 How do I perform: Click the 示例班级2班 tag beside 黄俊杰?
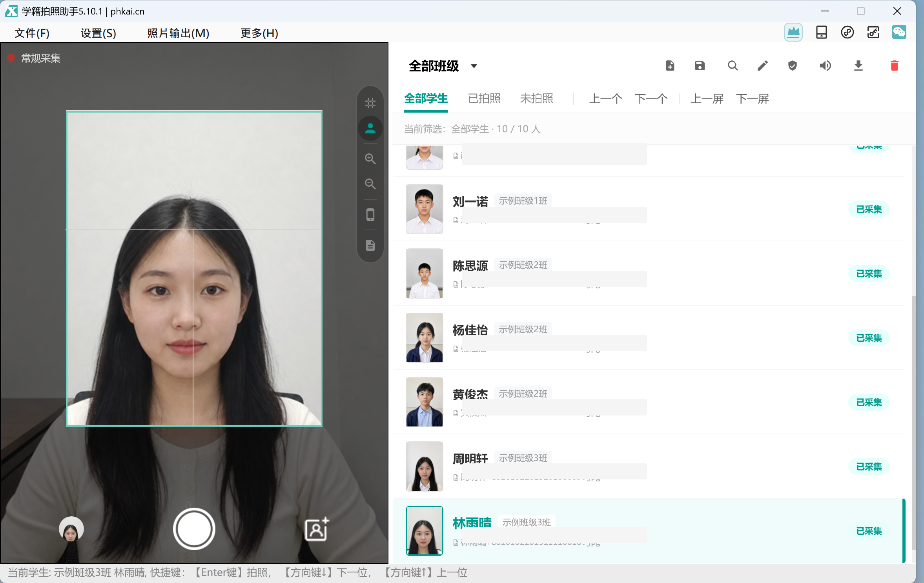[x=523, y=394]
